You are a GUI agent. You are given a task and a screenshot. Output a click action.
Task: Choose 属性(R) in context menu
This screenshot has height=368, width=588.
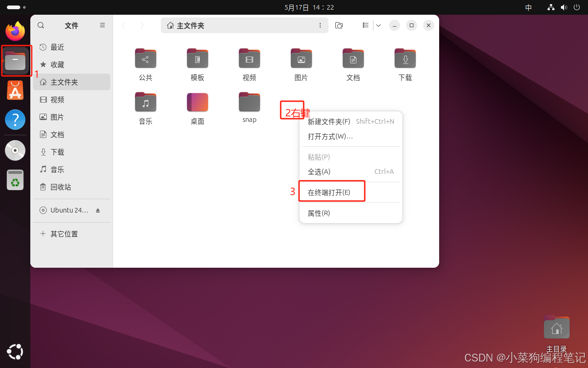click(351, 213)
